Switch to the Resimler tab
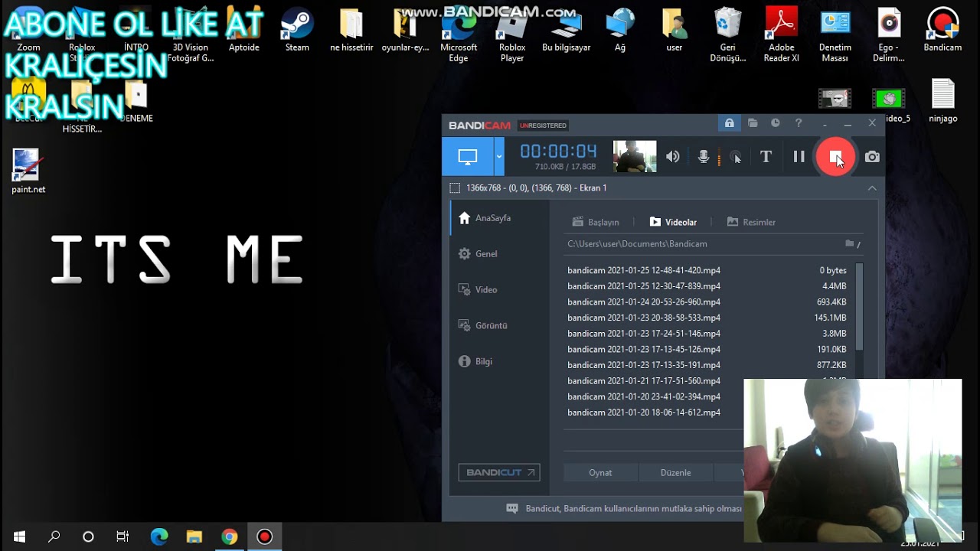 point(751,222)
